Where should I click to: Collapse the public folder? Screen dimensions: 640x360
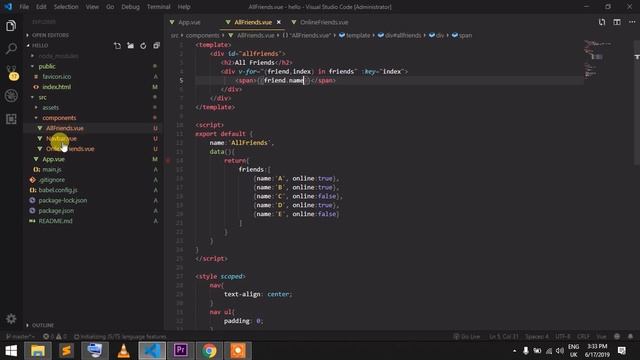[x=47, y=66]
